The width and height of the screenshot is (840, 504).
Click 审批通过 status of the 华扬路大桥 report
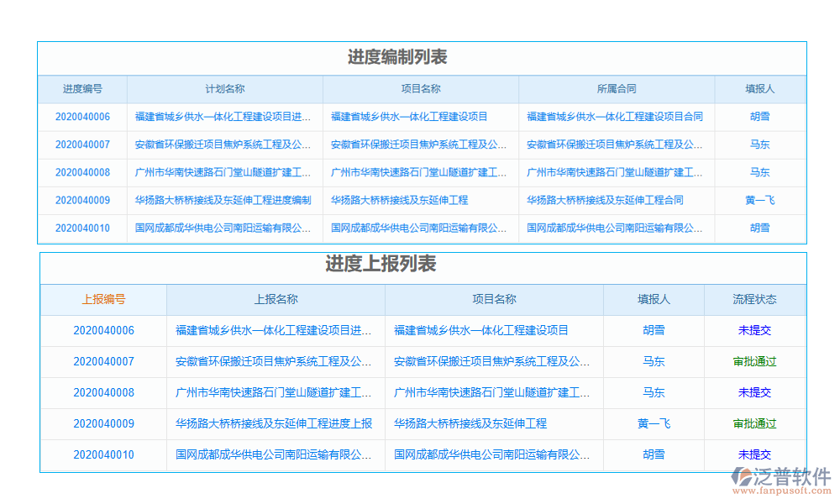(754, 423)
